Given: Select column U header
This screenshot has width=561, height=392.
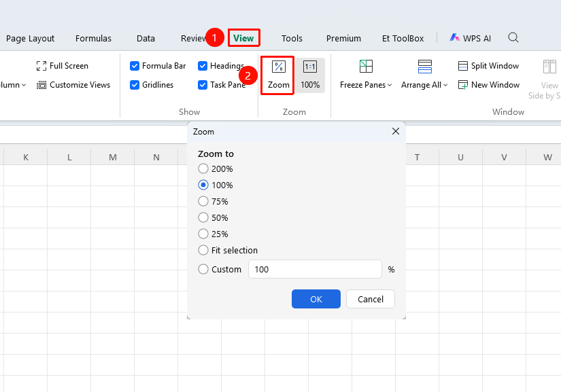Looking at the screenshot, I should (460, 157).
